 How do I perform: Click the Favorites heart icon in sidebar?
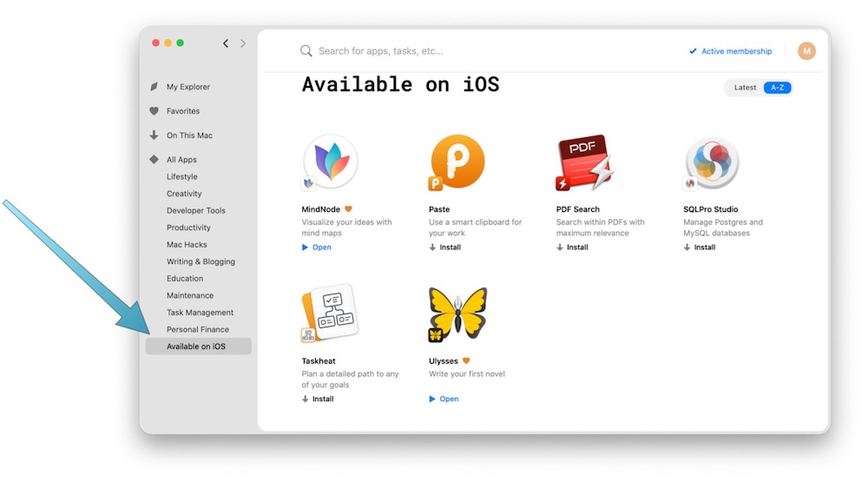coord(154,111)
